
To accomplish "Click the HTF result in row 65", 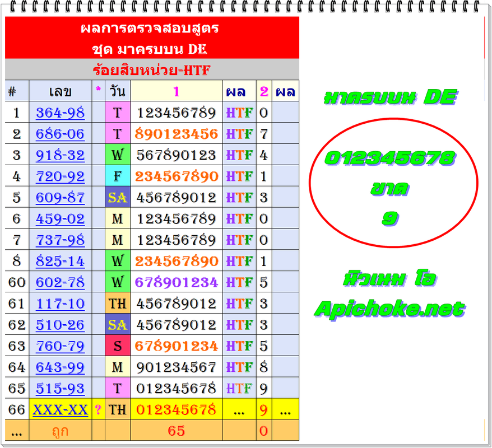I will pos(239,389).
